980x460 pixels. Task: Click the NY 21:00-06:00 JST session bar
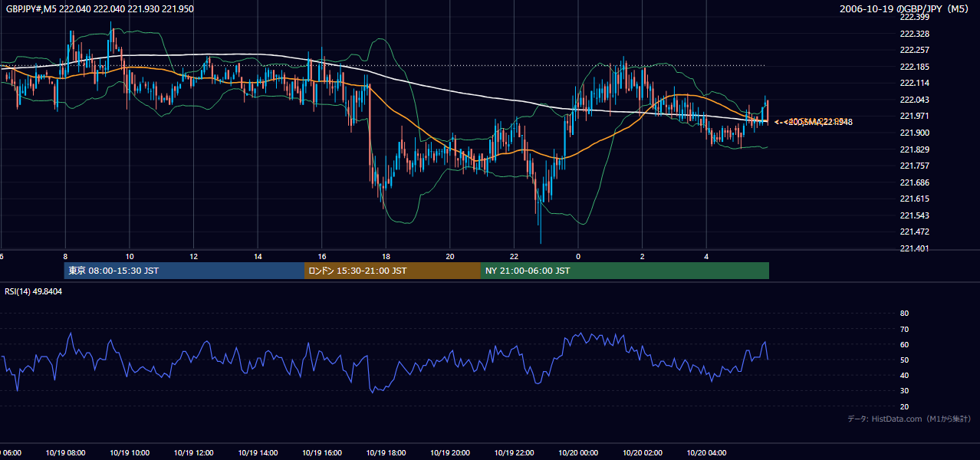point(625,271)
